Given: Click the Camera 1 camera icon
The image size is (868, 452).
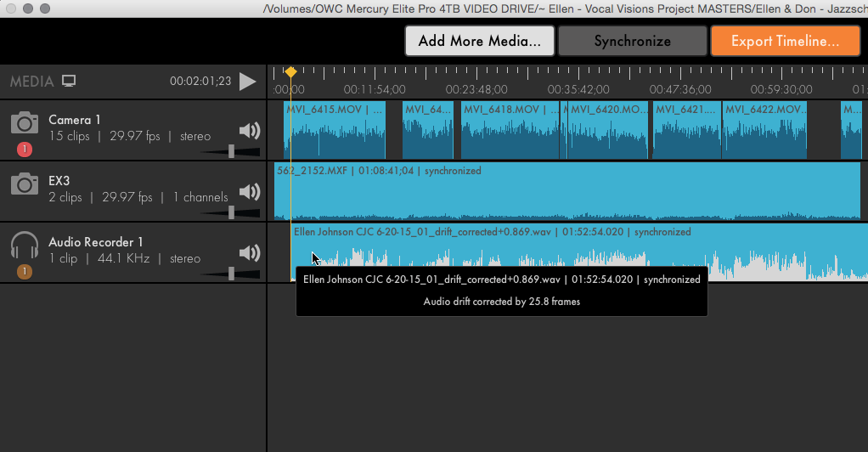Looking at the screenshot, I should tap(25, 122).
